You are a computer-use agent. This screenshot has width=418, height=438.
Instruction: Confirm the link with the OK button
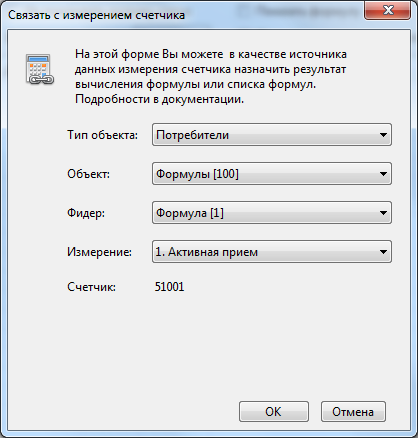click(x=274, y=412)
